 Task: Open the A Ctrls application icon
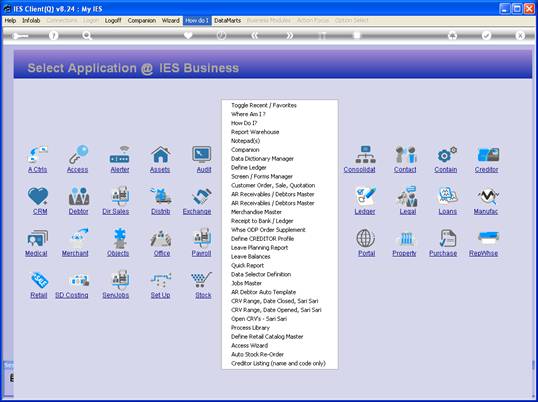[38, 154]
